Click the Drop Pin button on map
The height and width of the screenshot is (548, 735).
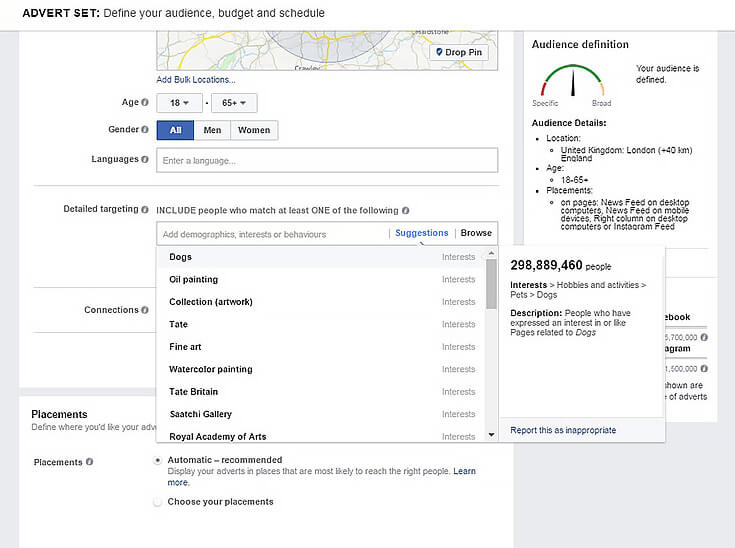459,52
